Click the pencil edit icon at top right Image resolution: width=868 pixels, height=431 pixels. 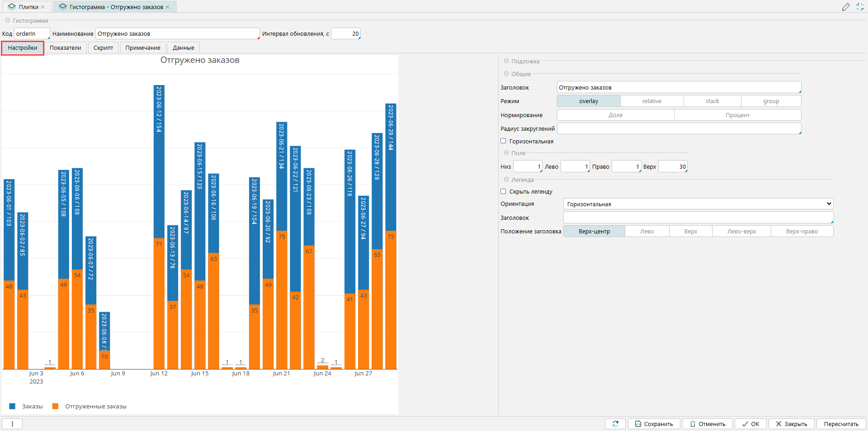click(x=845, y=7)
